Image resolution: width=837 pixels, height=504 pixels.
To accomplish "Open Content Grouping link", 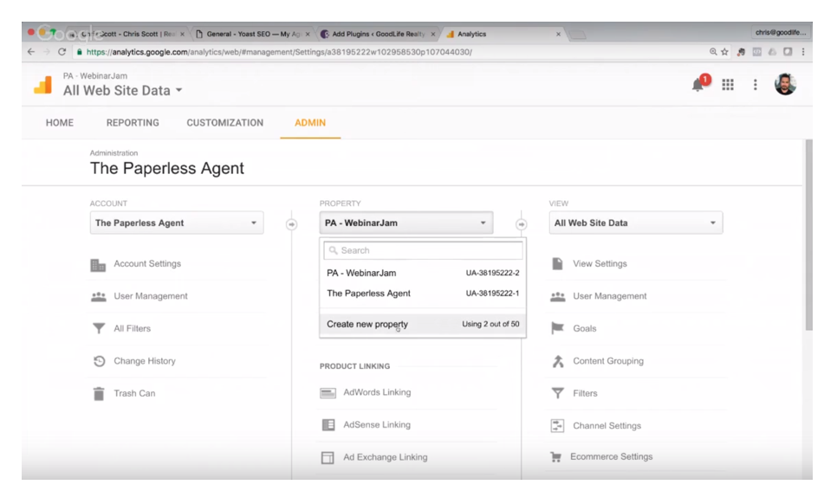I will pyautogui.click(x=608, y=361).
